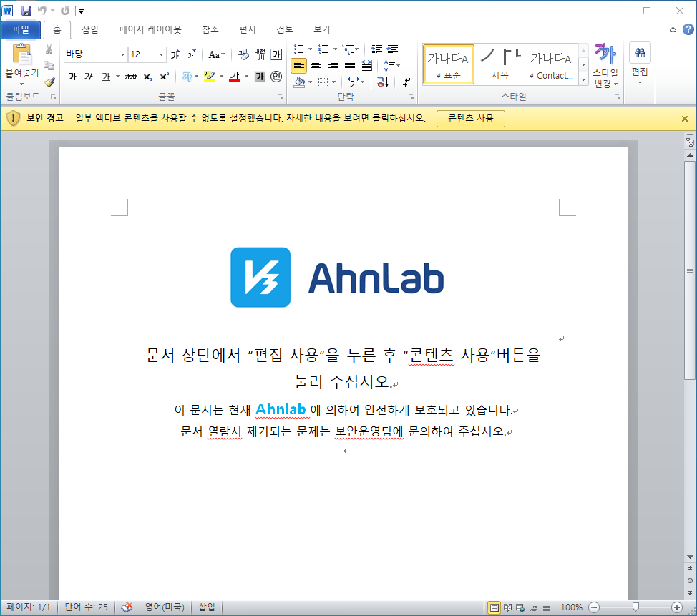Viewport: 697px width, 616px height.
Task: Switch to the View tab
Action: pos(321,29)
